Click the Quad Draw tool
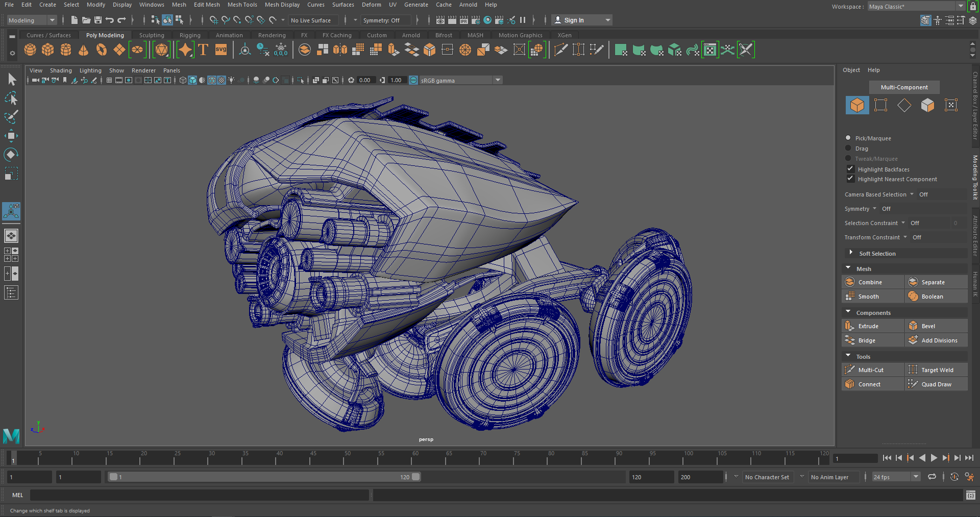The height and width of the screenshot is (517, 980). (936, 384)
